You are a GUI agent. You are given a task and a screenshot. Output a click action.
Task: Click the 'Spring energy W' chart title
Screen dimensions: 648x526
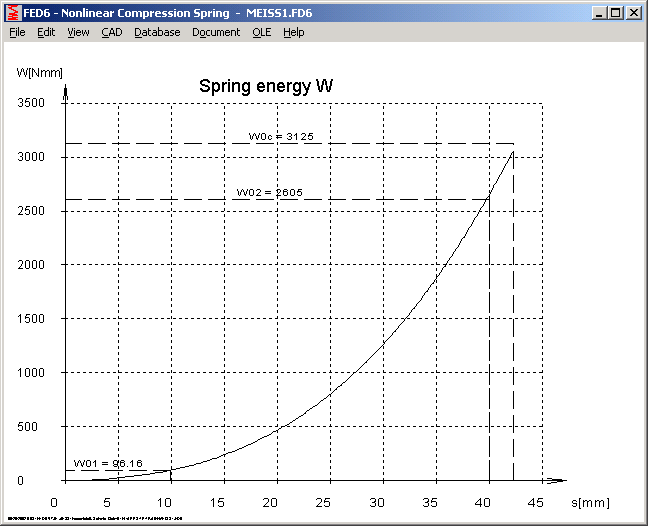coord(265,87)
